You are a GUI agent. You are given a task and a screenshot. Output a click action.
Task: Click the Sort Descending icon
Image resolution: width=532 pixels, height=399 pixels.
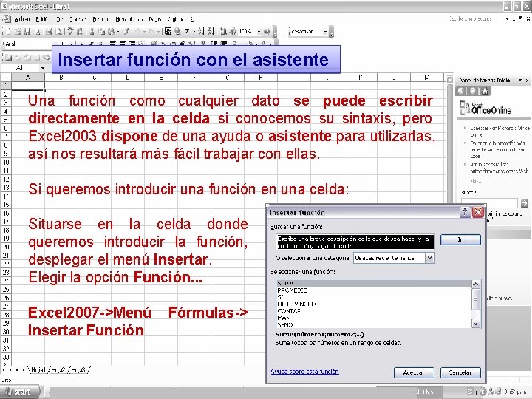[x=211, y=32]
